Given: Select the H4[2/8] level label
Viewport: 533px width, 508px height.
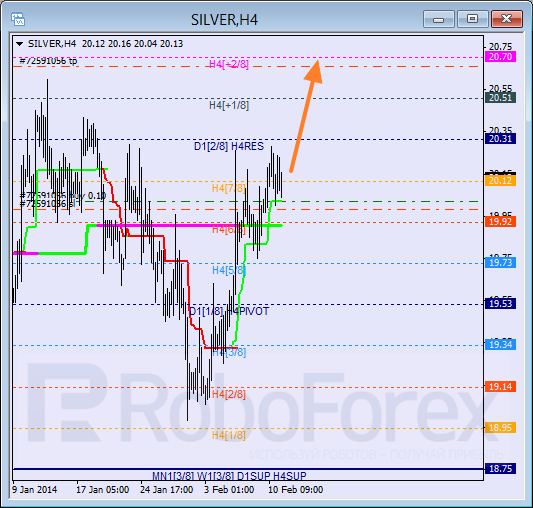Looking at the screenshot, I should [x=229, y=394].
